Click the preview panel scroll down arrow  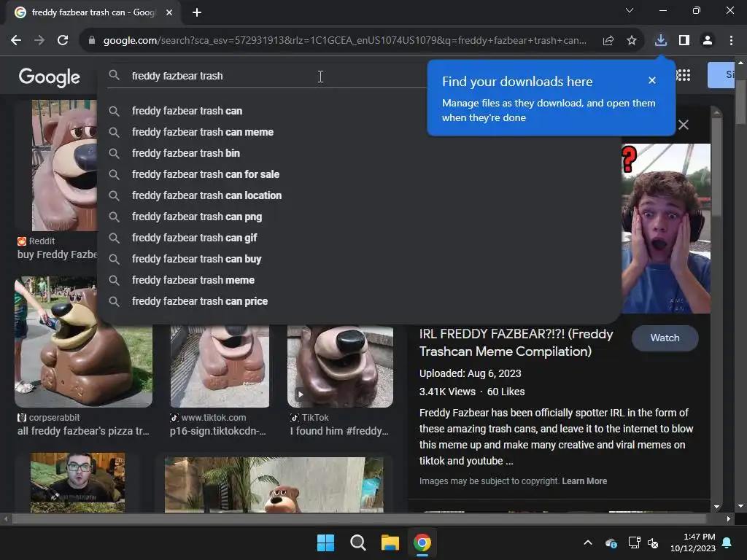point(716,507)
